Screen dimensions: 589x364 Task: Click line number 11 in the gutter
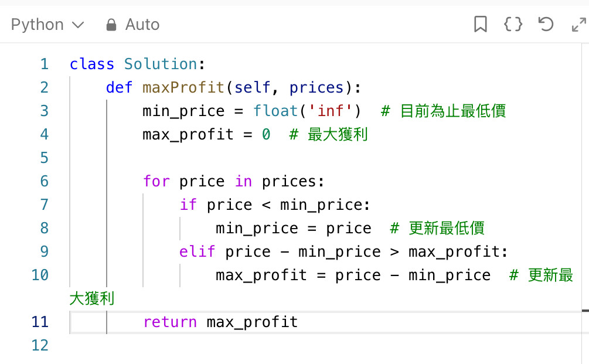tap(40, 322)
